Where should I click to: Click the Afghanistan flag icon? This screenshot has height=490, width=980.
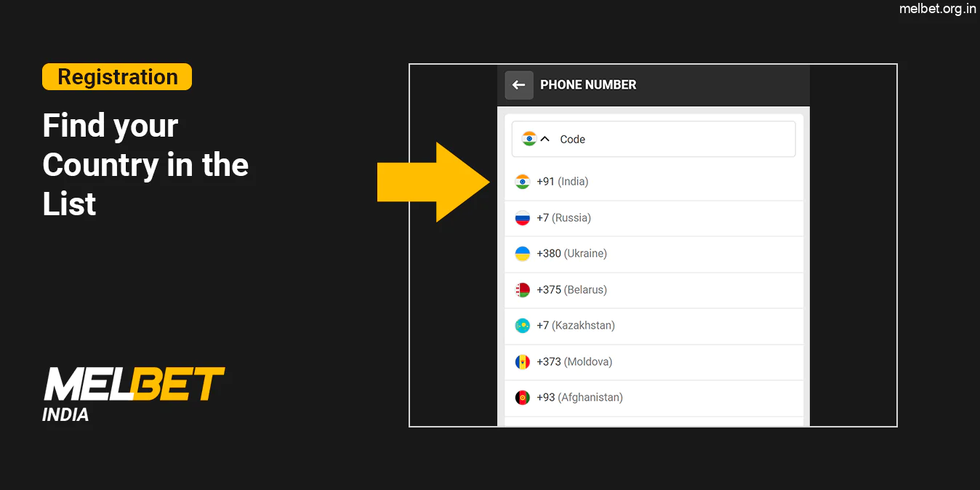(x=523, y=397)
